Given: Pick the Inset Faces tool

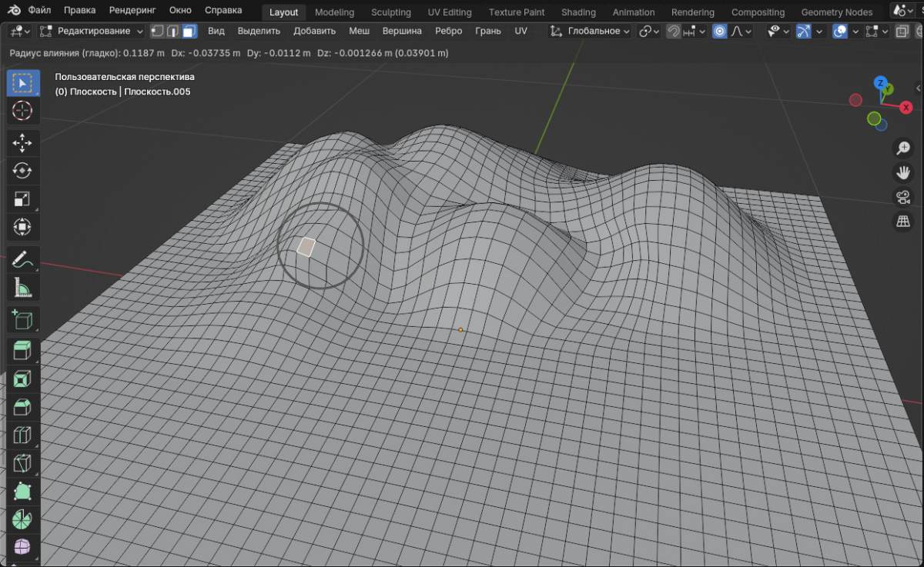Looking at the screenshot, I should pos(22,379).
